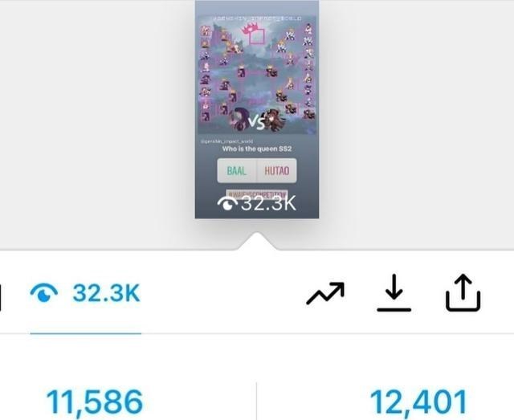Viewport: 514px width, 420px height.
Task: Click the pointer notch below the story thumbnail
Action: 257,241
